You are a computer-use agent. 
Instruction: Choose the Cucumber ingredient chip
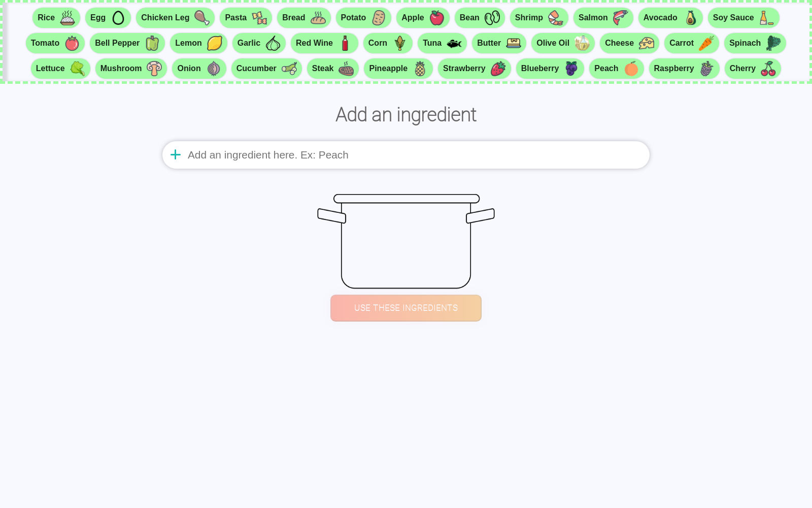coord(266,69)
